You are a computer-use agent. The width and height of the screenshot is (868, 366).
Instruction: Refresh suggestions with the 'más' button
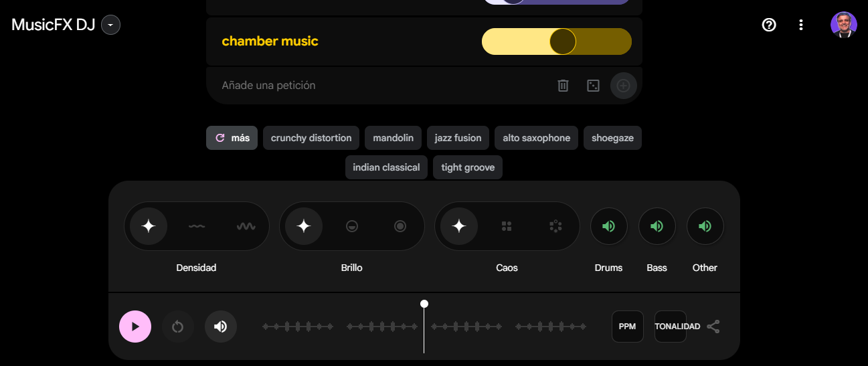coord(232,138)
